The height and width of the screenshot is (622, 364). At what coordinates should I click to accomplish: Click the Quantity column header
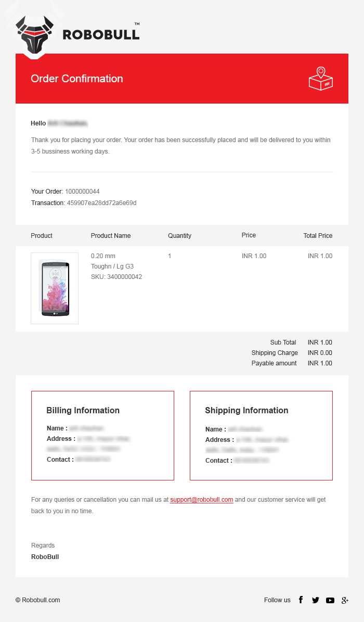tap(179, 236)
